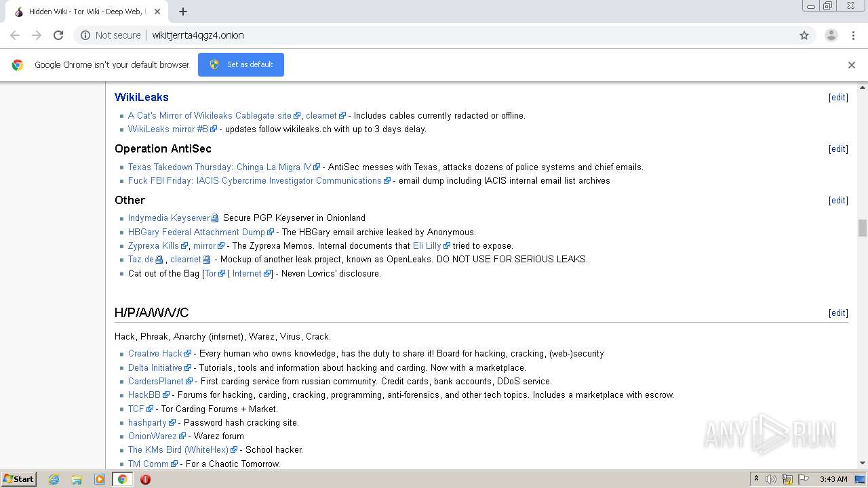Click the scrollbar up arrow
The width and height of the screenshot is (868, 488).
pyautogui.click(x=863, y=87)
